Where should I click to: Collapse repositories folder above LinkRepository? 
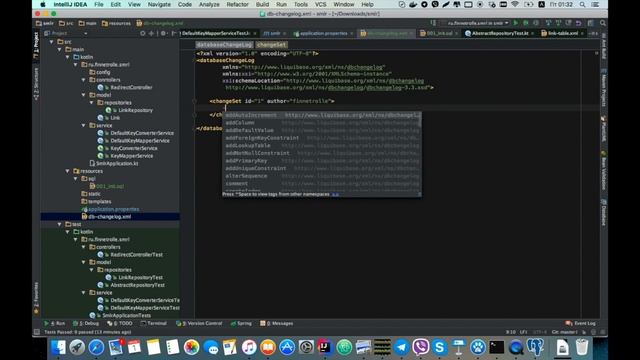click(x=91, y=102)
